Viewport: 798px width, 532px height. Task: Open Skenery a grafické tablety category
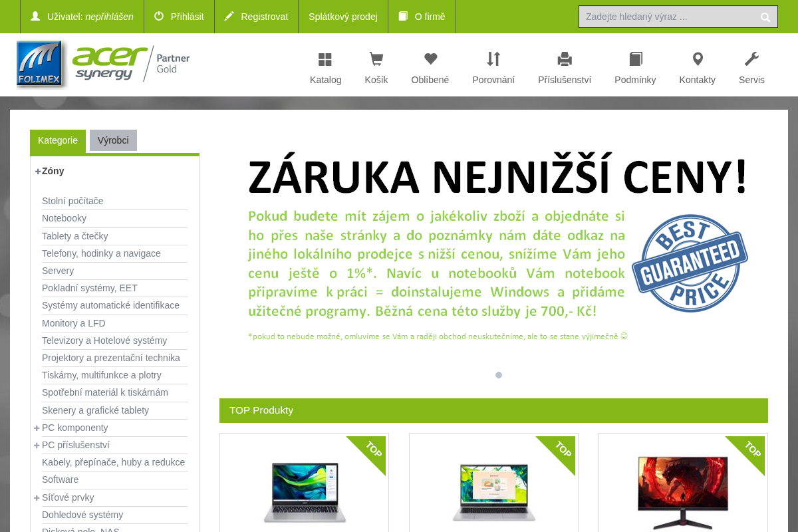(95, 410)
